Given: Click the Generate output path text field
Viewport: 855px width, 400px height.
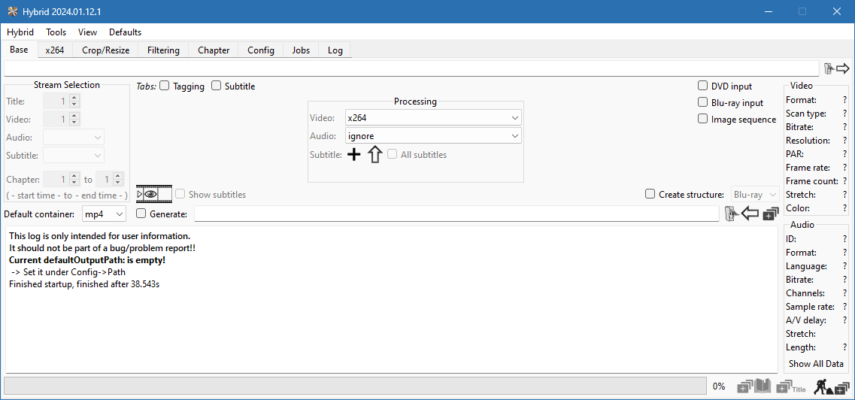Looking at the screenshot, I should (455, 214).
